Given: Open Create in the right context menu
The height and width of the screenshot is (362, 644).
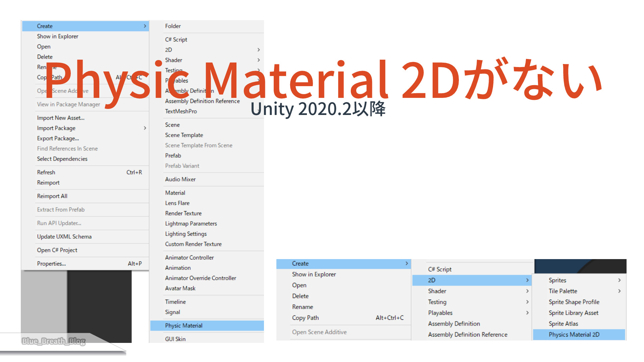Looking at the screenshot, I should [x=344, y=264].
